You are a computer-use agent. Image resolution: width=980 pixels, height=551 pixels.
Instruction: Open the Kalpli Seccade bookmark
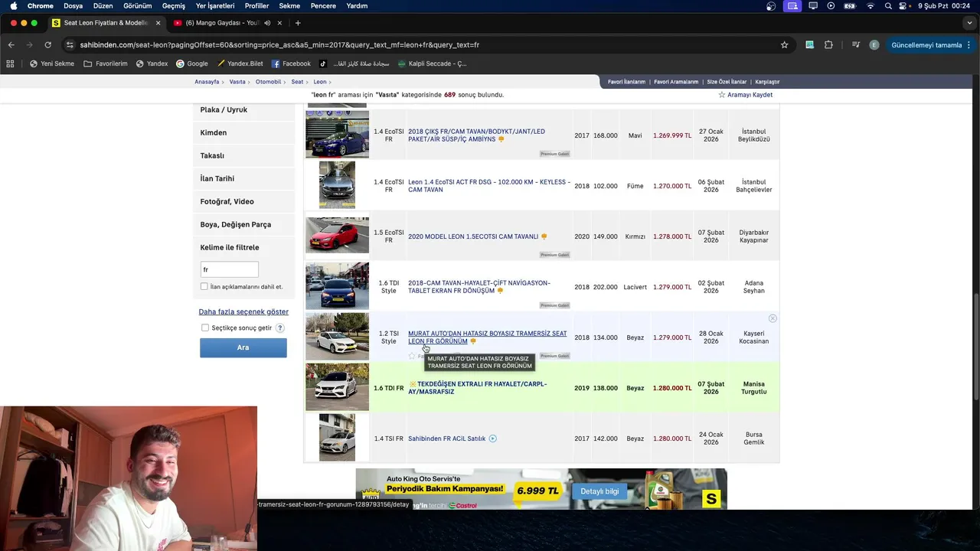click(x=432, y=64)
